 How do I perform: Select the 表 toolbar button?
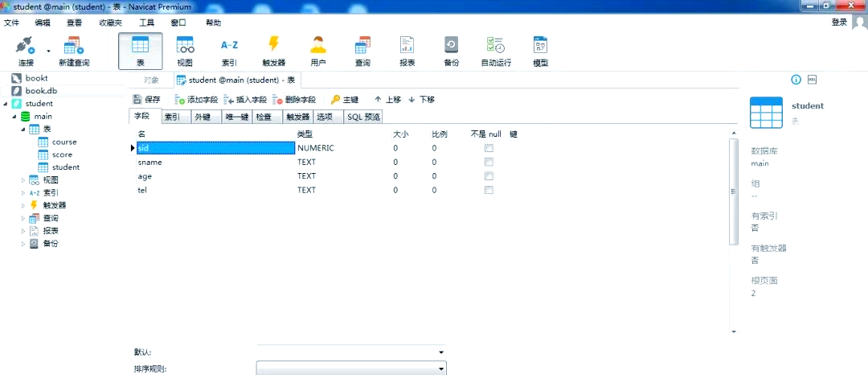(141, 52)
